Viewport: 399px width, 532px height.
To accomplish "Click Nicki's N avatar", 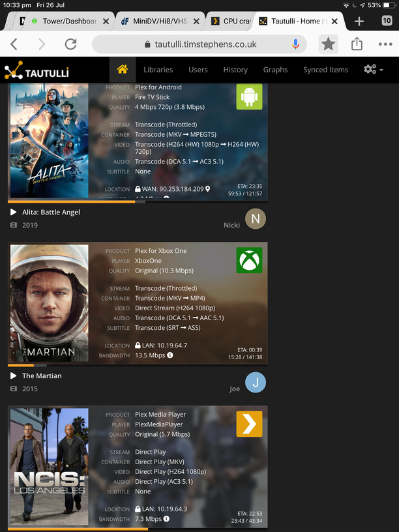I will click(256, 219).
